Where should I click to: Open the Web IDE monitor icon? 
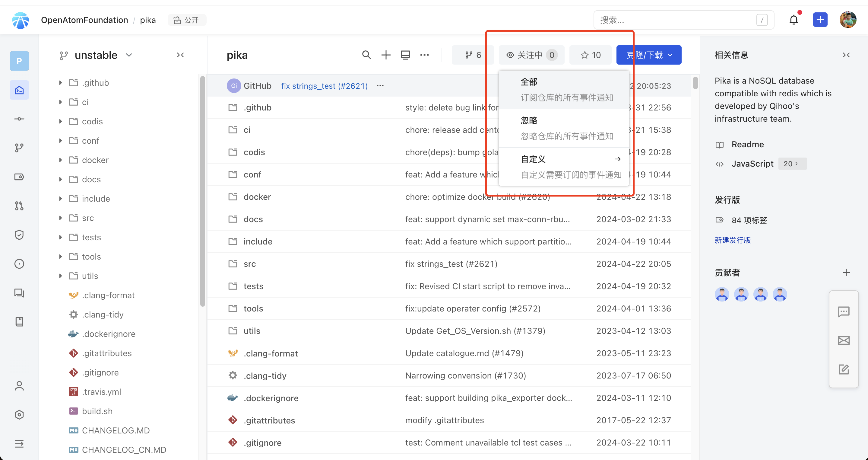405,55
